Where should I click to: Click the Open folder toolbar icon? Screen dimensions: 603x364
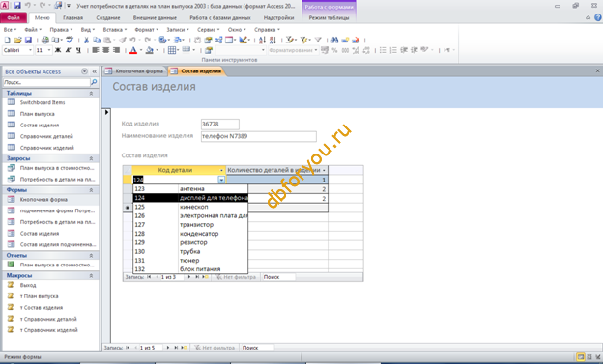point(17,40)
